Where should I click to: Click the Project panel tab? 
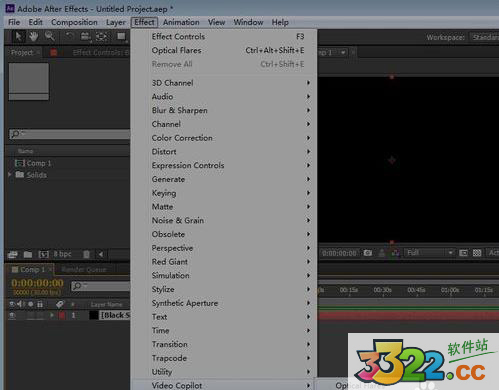[22, 52]
